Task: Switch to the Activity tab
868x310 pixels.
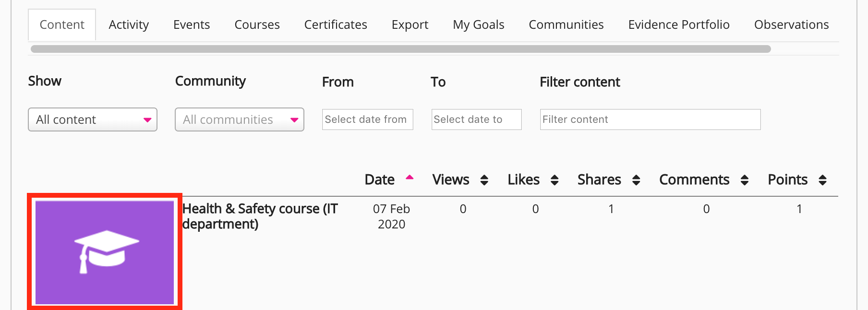Action: point(129,24)
